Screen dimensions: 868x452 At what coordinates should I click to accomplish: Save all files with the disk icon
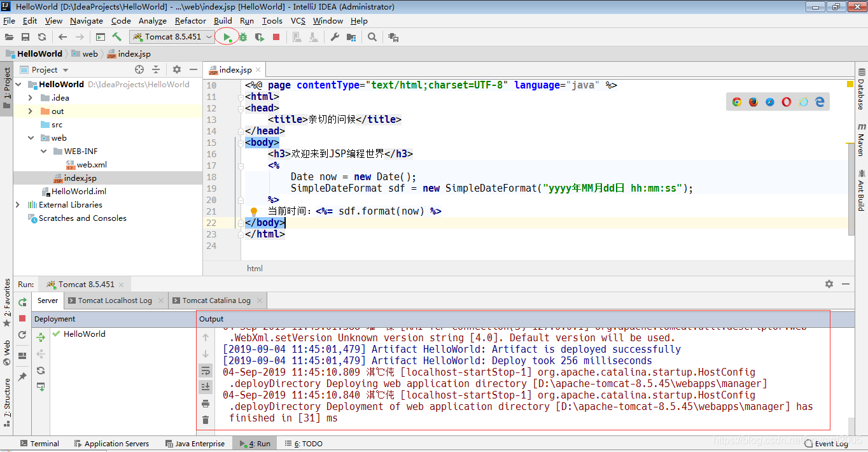[x=25, y=37]
